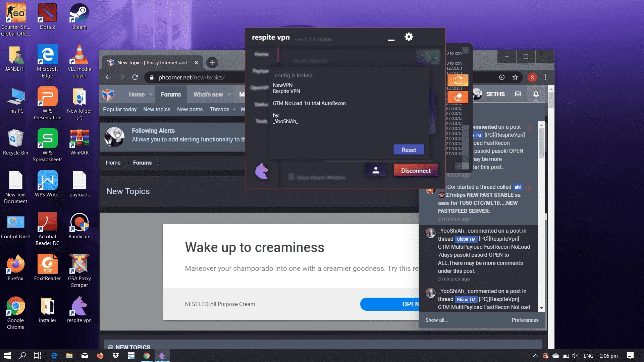Select the Recycle Bin desktop icon

[15, 142]
